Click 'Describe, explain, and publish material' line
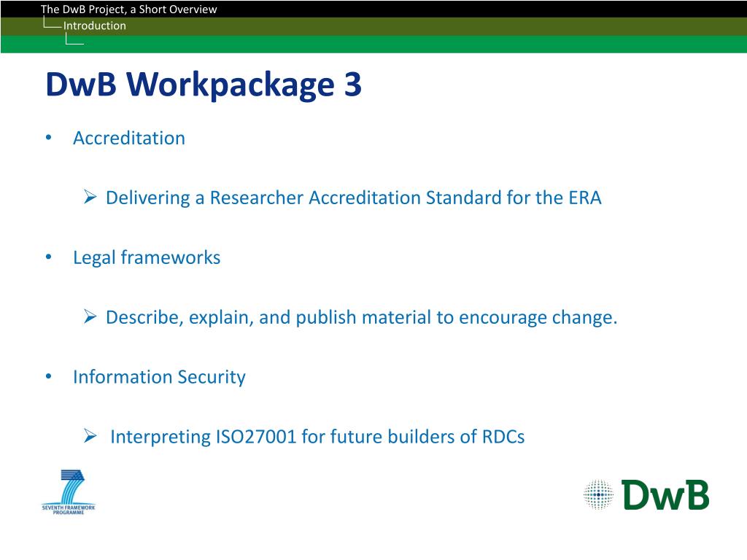The width and height of the screenshot is (747, 560). tap(362, 318)
